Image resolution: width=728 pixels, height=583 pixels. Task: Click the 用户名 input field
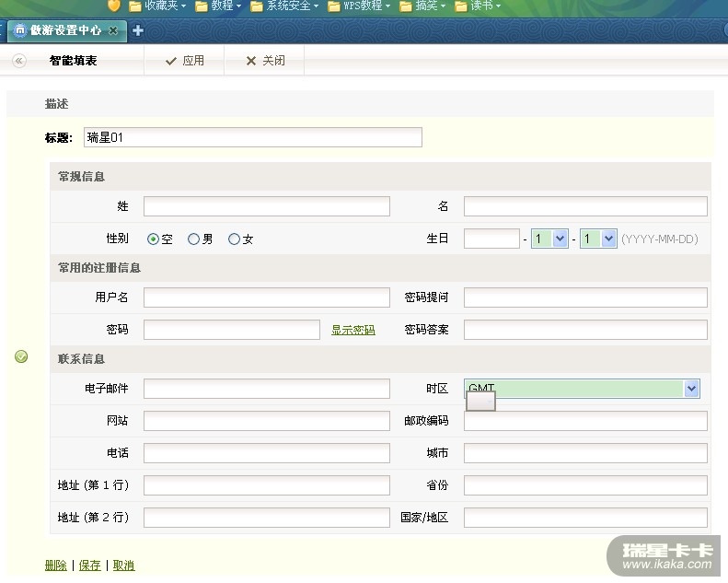pos(266,297)
